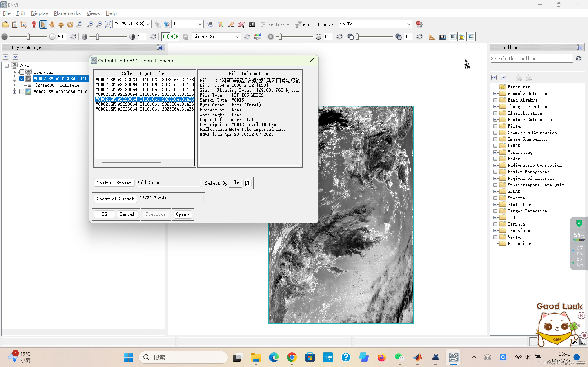Click the Zoom In magnifier icon
Image resolution: width=588 pixels, height=367 pixels.
[x=90, y=24]
